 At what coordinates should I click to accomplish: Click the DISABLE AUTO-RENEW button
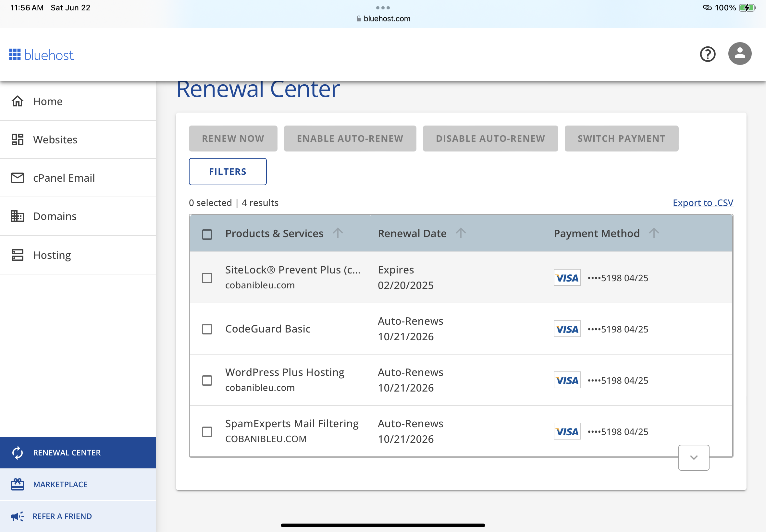click(x=490, y=138)
